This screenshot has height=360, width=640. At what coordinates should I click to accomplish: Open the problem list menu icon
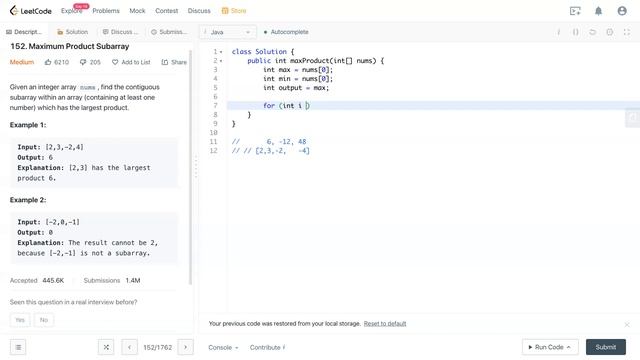coord(18,347)
